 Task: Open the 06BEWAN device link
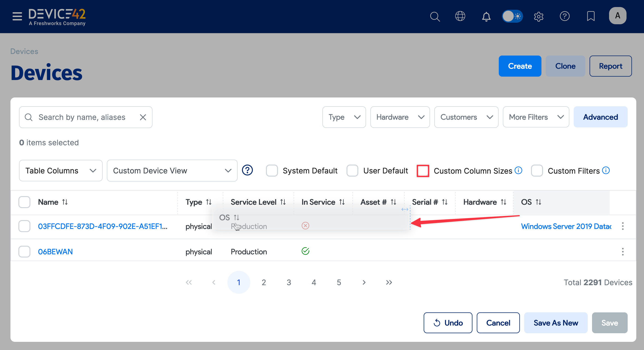55,251
